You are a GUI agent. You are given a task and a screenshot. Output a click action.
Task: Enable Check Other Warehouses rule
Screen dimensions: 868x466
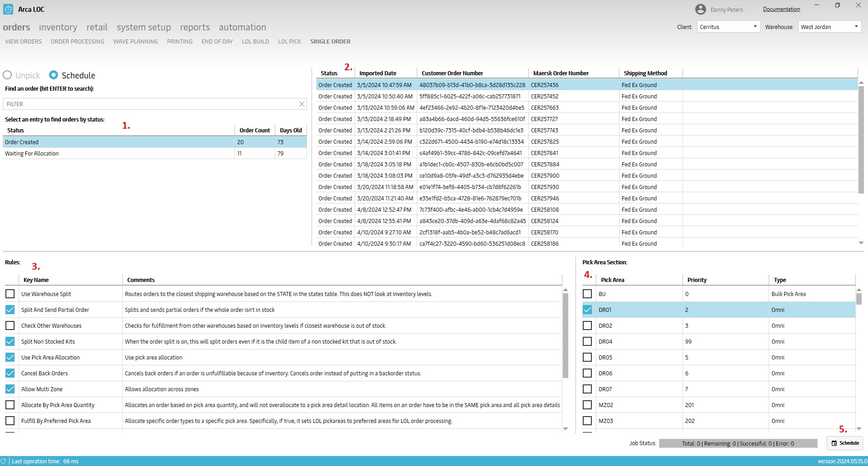pos(10,325)
